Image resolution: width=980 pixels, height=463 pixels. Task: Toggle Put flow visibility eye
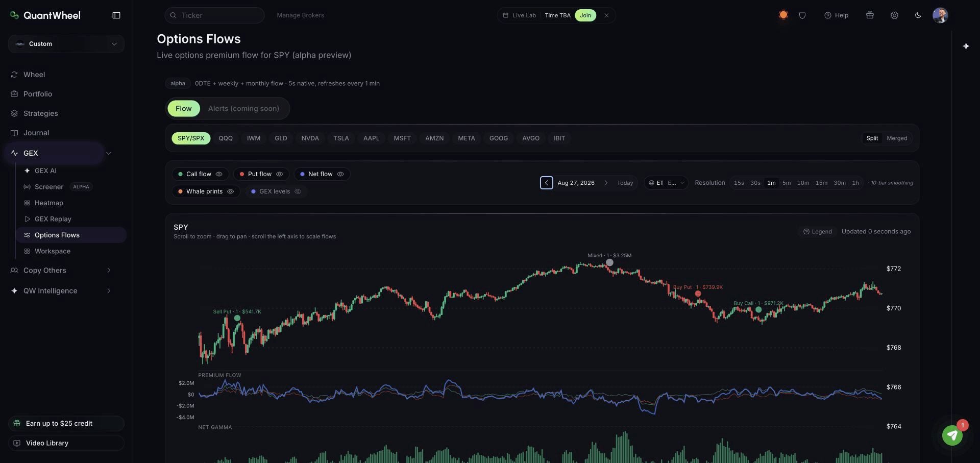pos(279,174)
